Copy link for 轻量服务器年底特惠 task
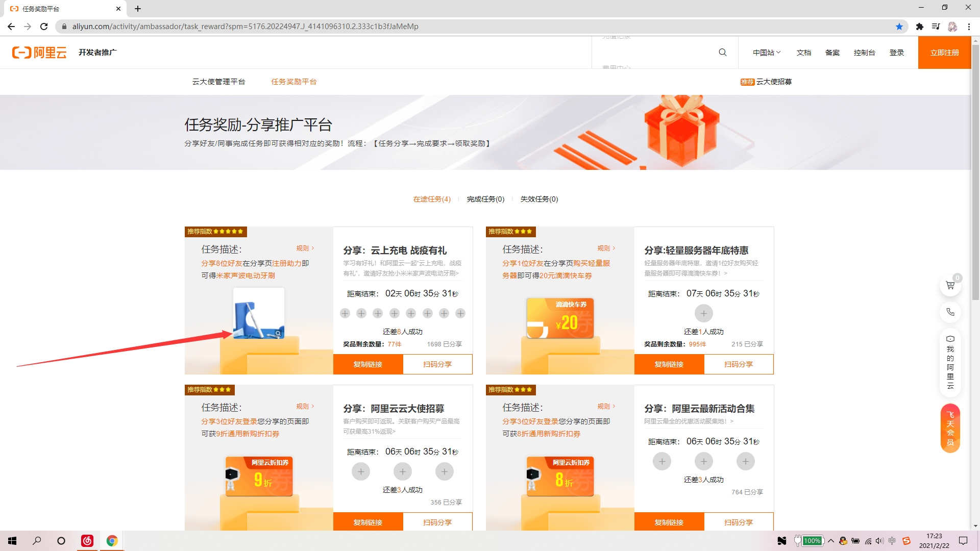980x551 pixels. click(669, 364)
